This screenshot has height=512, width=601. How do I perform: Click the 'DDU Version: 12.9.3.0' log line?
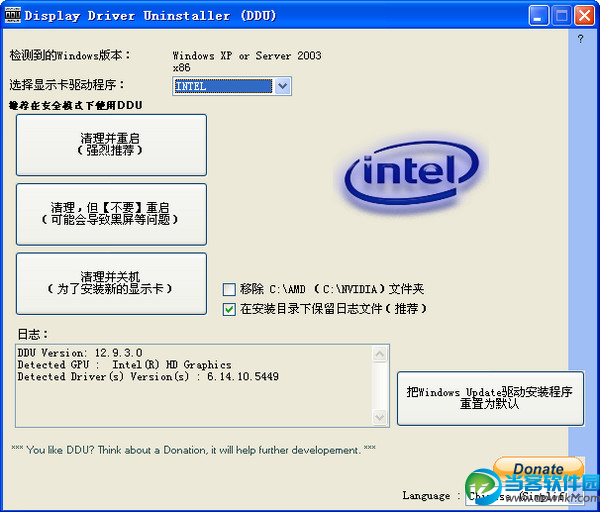(80, 353)
